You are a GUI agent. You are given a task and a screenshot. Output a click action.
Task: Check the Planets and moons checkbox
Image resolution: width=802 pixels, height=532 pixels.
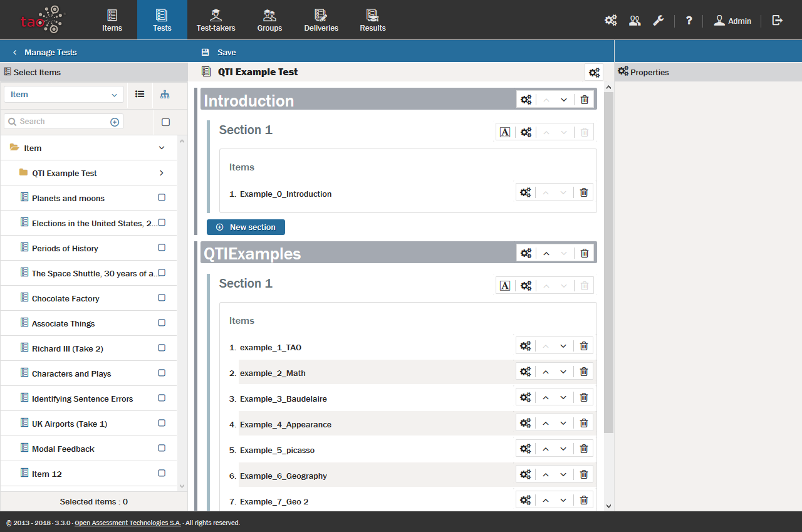tap(162, 197)
